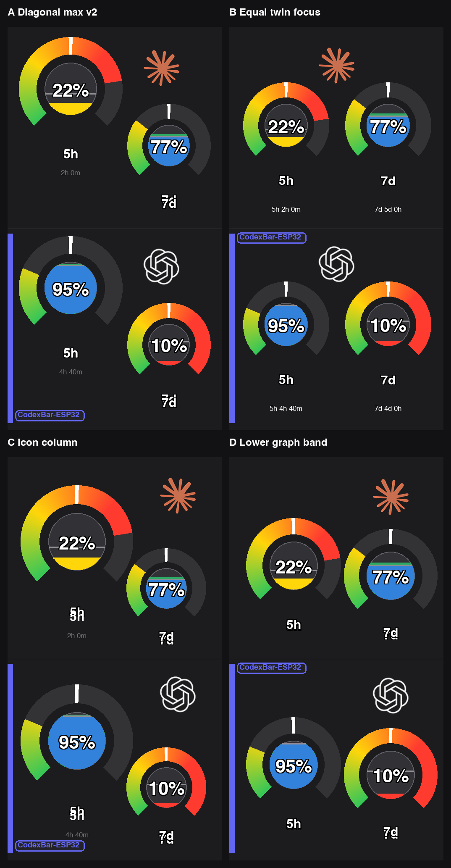Select the CodexBar-ESP32 badge in panel D

tap(272, 668)
